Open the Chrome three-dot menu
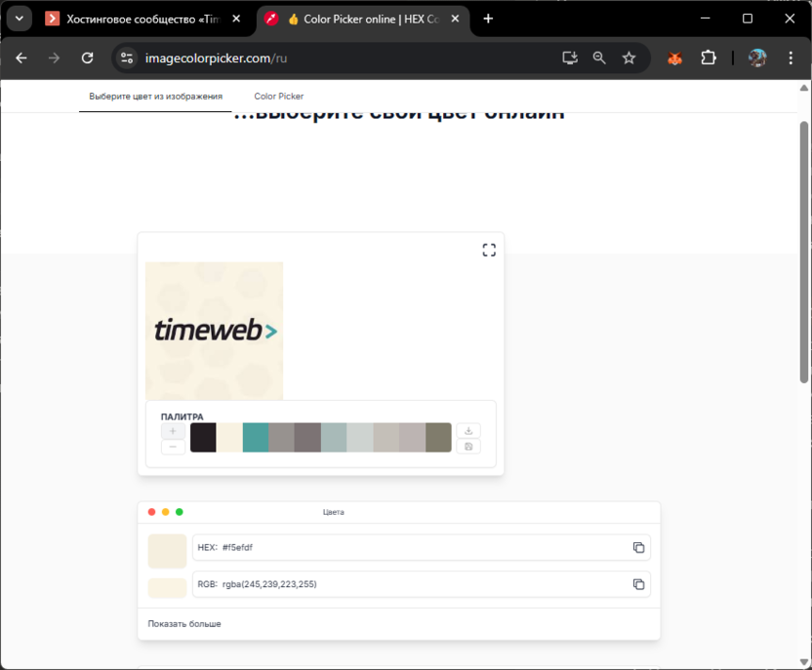Screen dimensions: 812x670 [791, 58]
